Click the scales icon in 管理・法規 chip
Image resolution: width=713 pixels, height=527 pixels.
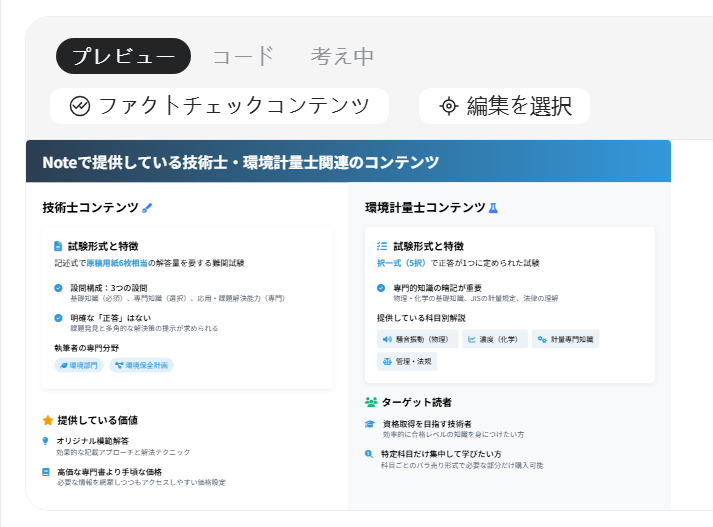coord(387,361)
